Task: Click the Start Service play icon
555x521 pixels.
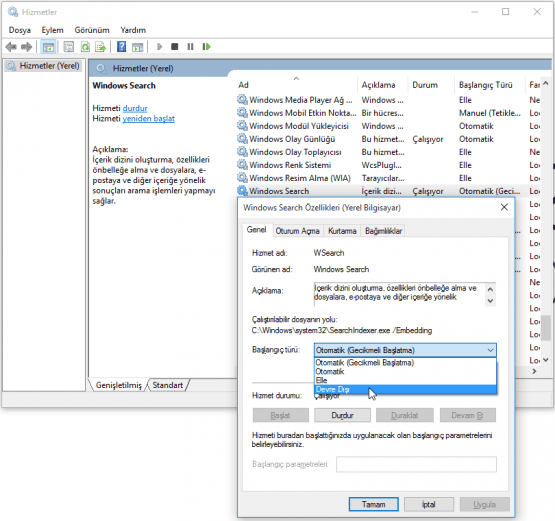Action: (159, 46)
